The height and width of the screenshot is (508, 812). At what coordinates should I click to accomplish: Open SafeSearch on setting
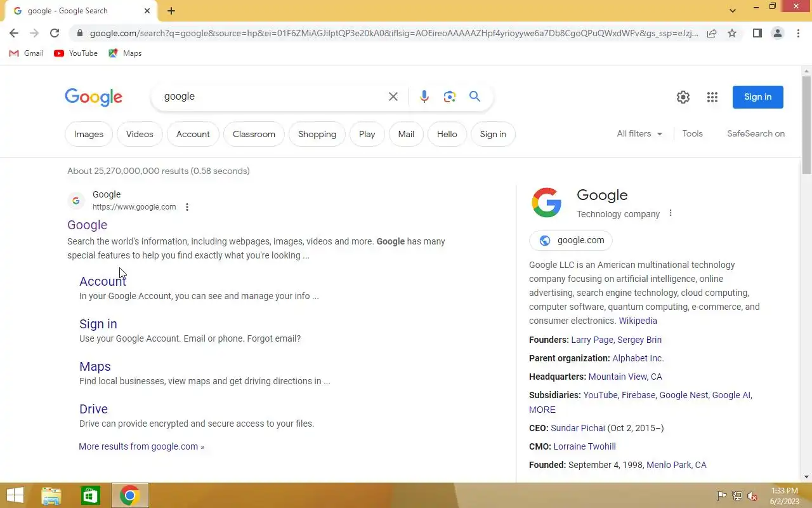point(756,133)
